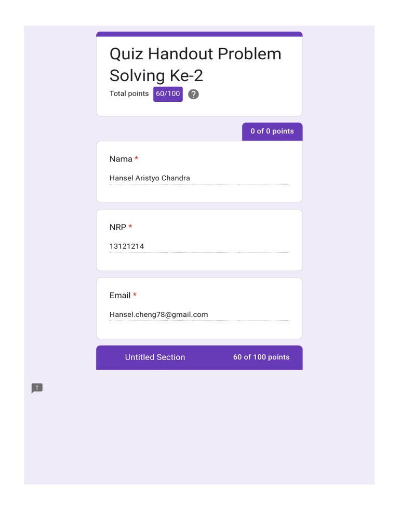The height and width of the screenshot is (532, 399).
Task: Click the Nama question label
Action: pos(121,159)
